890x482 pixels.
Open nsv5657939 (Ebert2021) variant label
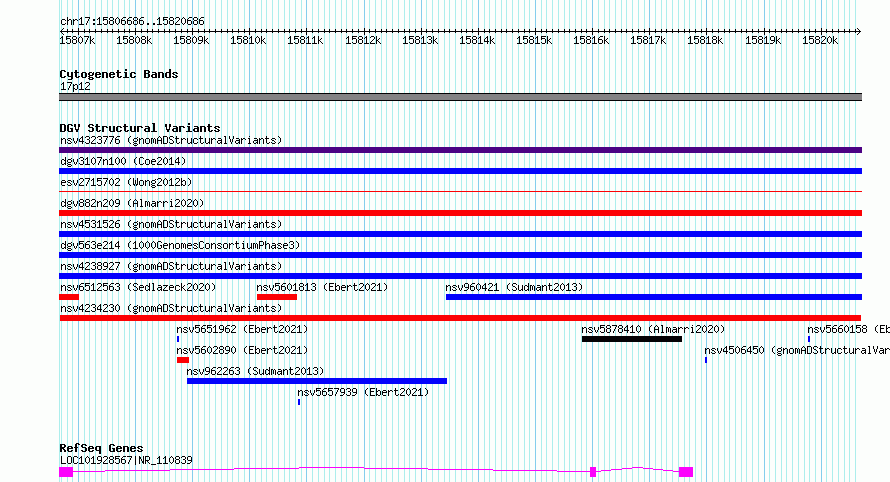[363, 392]
